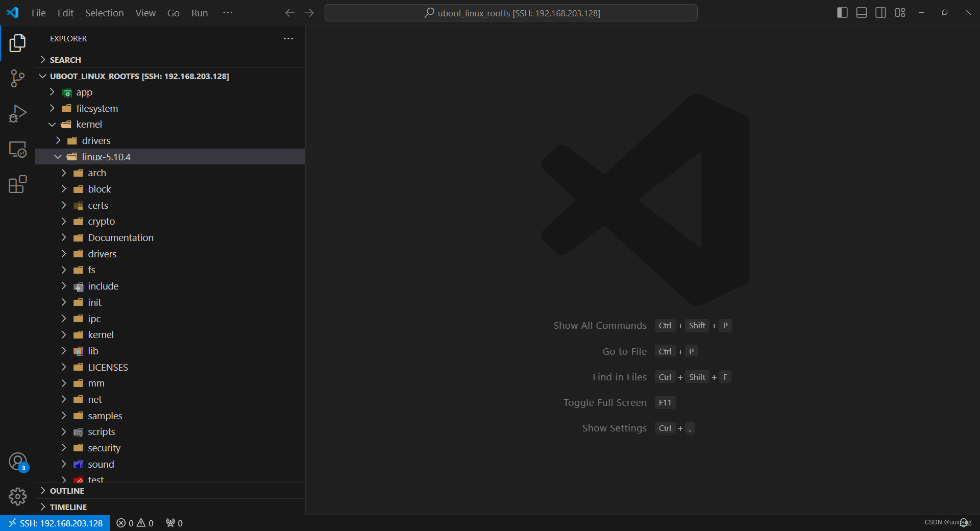Screen dimensions: 980x531
Task: Open the Run menu
Action: (x=199, y=13)
